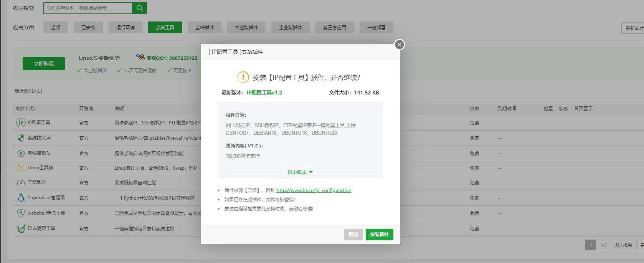
Task: Click the 系统启动项 play icon
Action: tap(21, 153)
